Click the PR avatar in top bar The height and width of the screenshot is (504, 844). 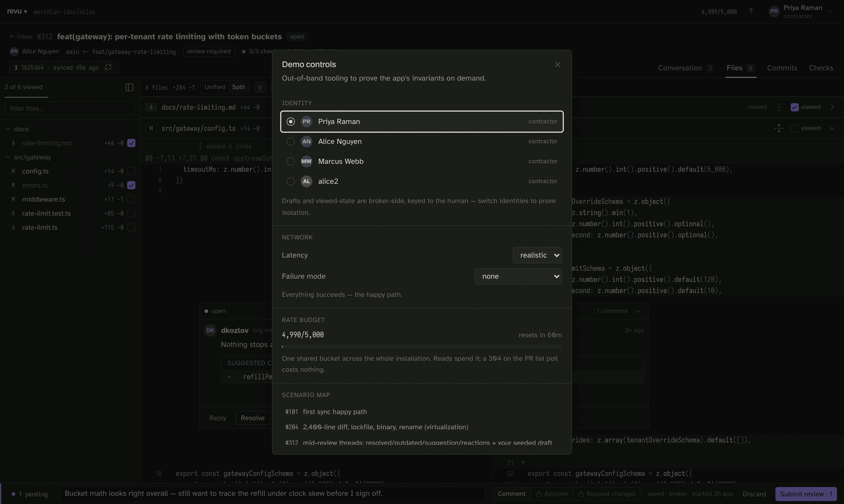point(774,11)
